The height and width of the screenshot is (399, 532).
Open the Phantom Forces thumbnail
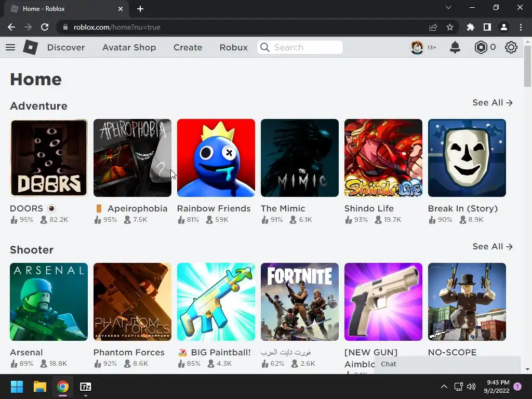click(x=132, y=302)
